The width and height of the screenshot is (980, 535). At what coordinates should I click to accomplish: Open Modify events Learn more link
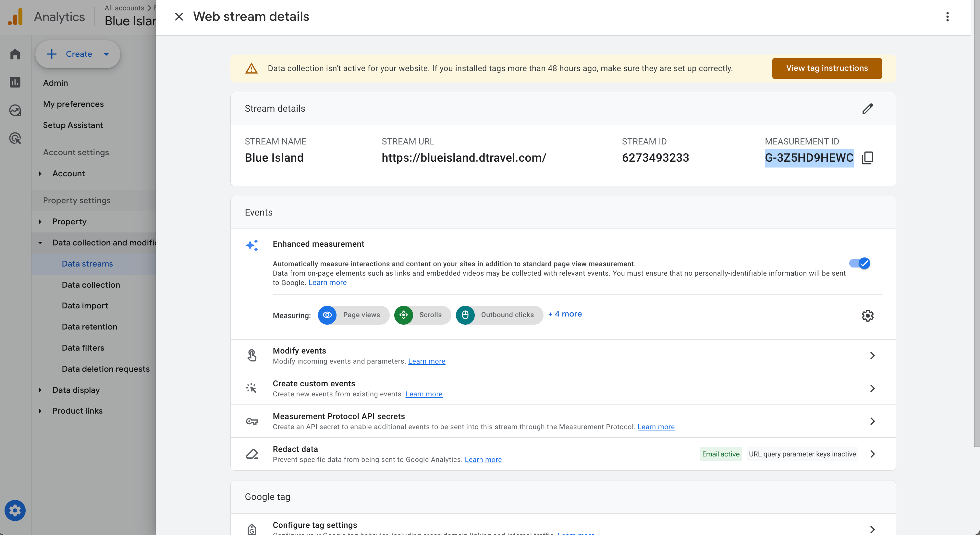coord(426,361)
